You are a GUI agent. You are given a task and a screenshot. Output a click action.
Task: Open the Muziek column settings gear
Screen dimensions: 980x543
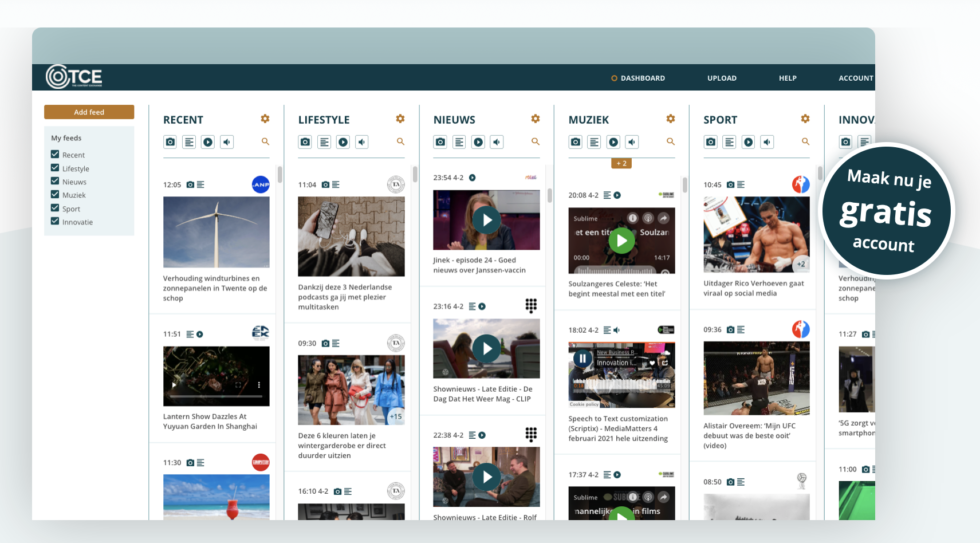(670, 119)
